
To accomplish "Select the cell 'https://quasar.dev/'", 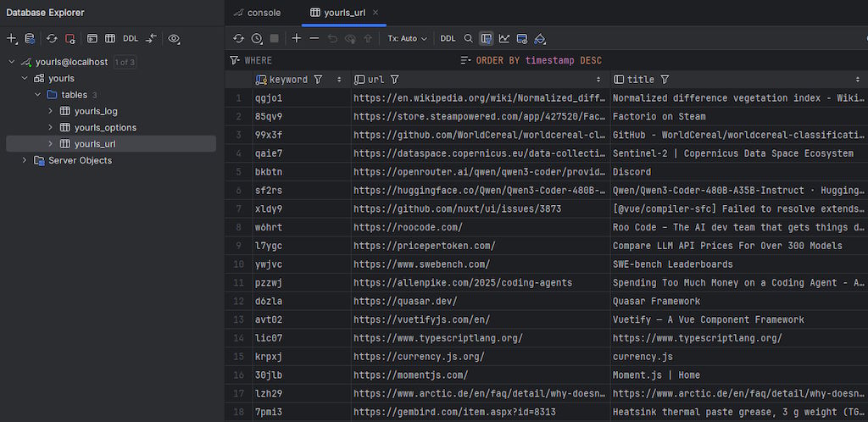I will pyautogui.click(x=481, y=302).
